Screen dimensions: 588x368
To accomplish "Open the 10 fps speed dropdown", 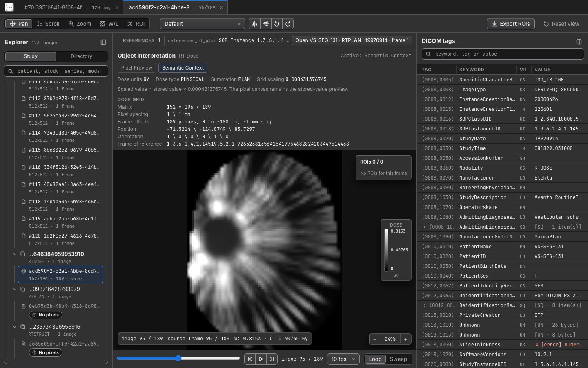I will pyautogui.click(x=343, y=359).
